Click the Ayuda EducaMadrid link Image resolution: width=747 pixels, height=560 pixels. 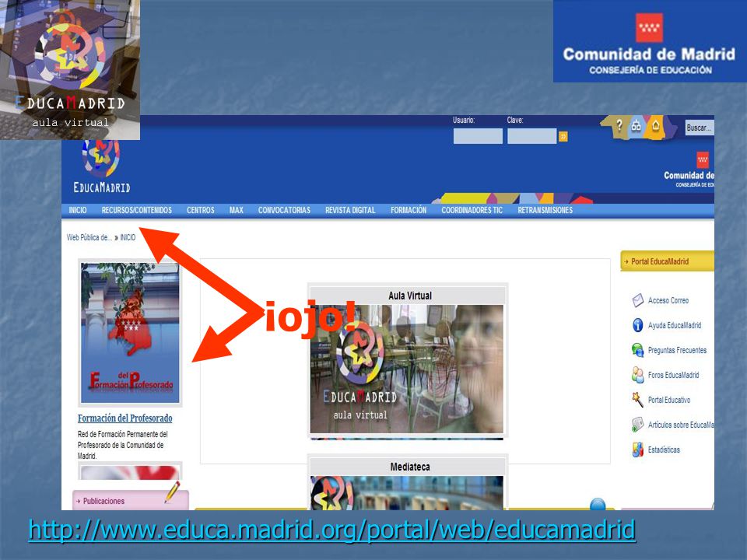click(675, 325)
